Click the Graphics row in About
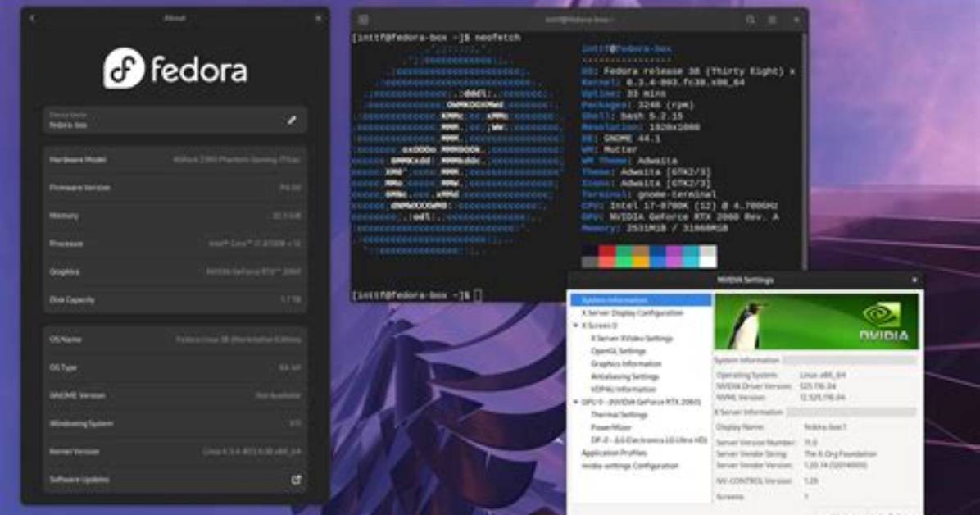The height and width of the screenshot is (515, 980). coord(175,271)
